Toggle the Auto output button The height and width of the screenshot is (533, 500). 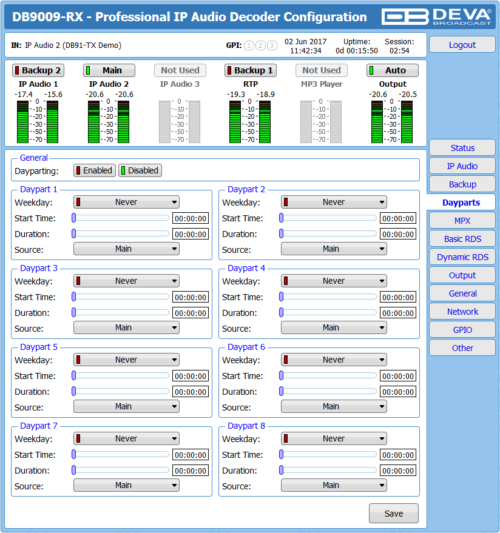click(x=393, y=70)
